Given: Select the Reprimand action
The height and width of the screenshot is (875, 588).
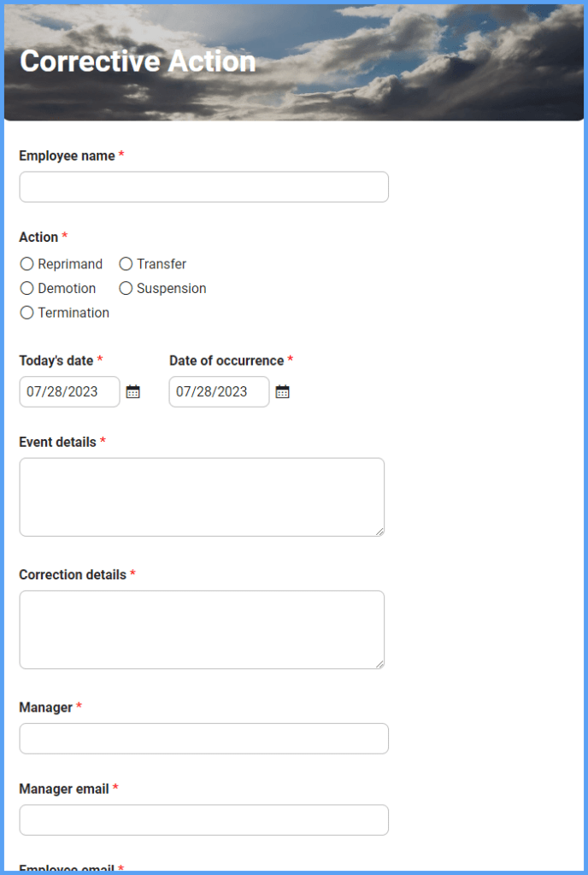Looking at the screenshot, I should pos(26,264).
